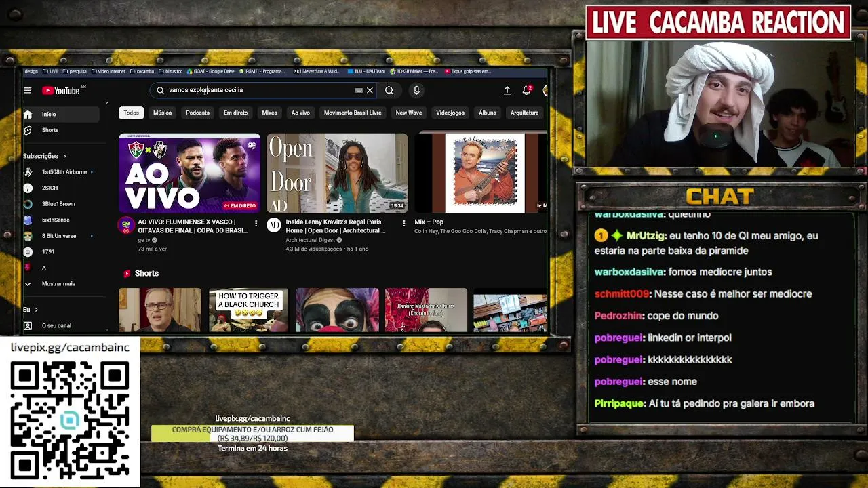Open the 1791 channel subscription
Image resolution: width=868 pixels, height=488 pixels.
[x=61, y=251]
